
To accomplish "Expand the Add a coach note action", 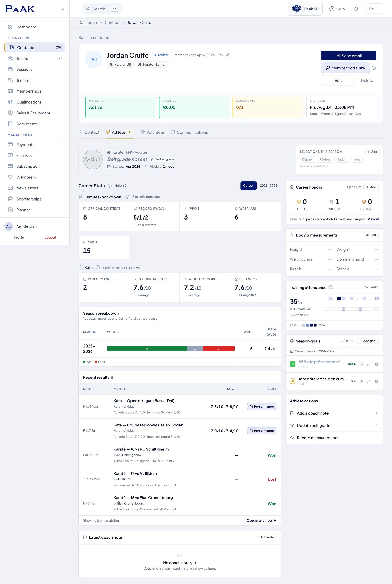I will 334,413.
